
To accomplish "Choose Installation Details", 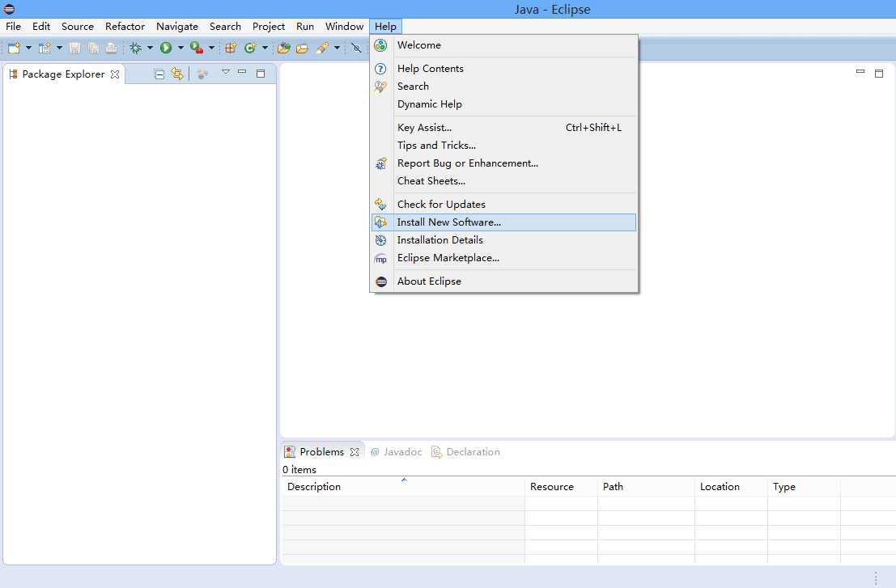I will point(504,239).
